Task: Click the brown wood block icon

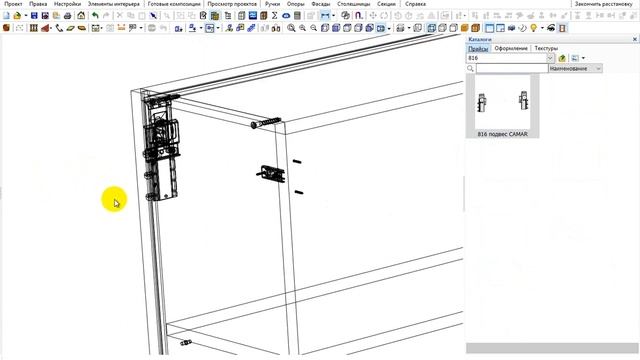Action: (x=6, y=28)
